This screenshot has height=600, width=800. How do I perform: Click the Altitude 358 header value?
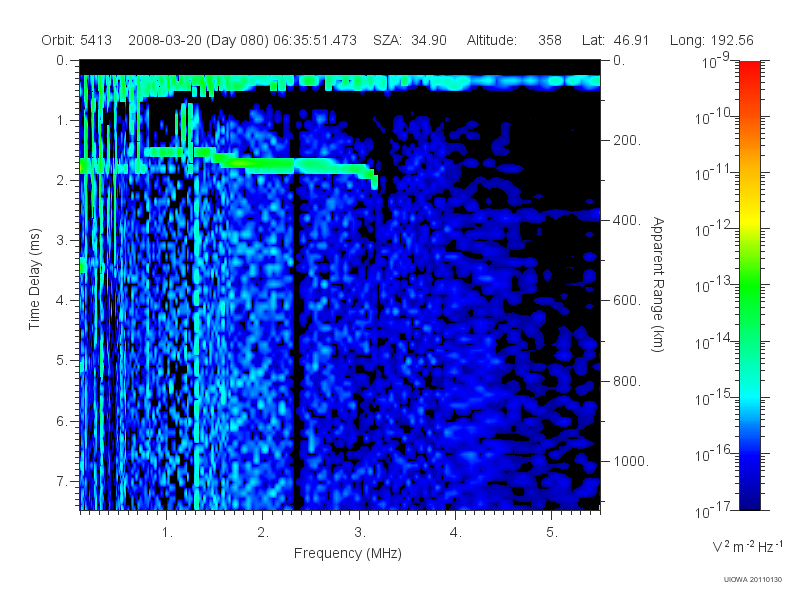pos(514,40)
